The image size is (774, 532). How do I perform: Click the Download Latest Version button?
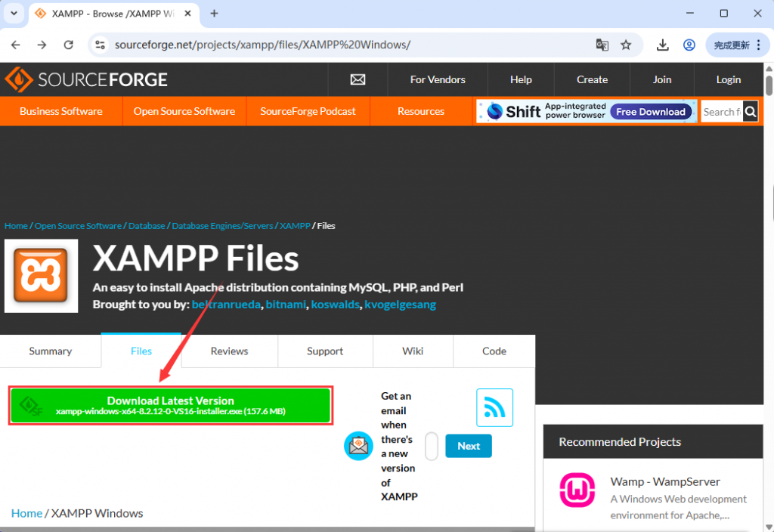pyautogui.click(x=170, y=406)
